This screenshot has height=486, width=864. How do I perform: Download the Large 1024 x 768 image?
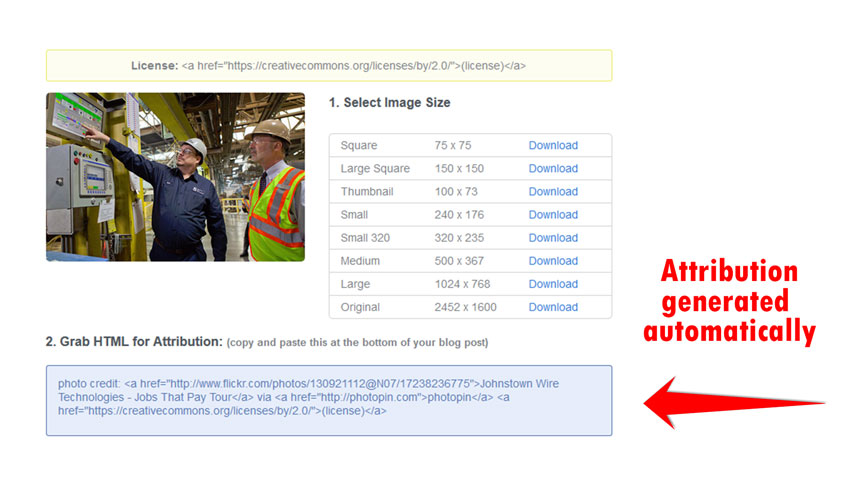click(x=553, y=284)
